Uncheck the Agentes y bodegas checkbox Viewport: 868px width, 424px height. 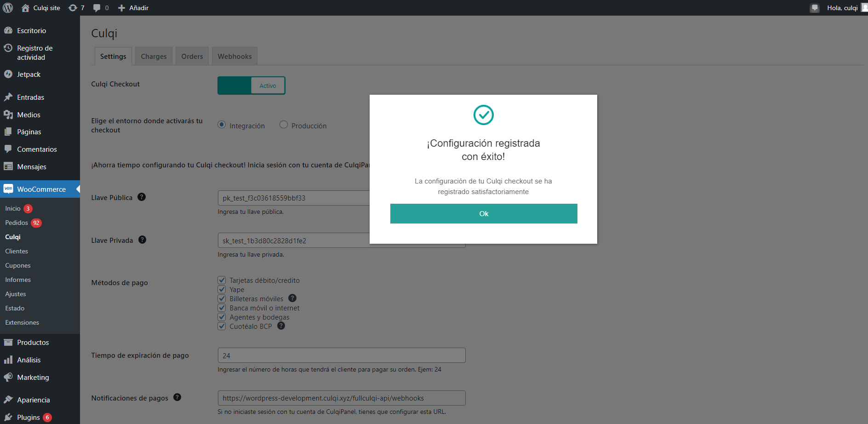[x=222, y=317]
